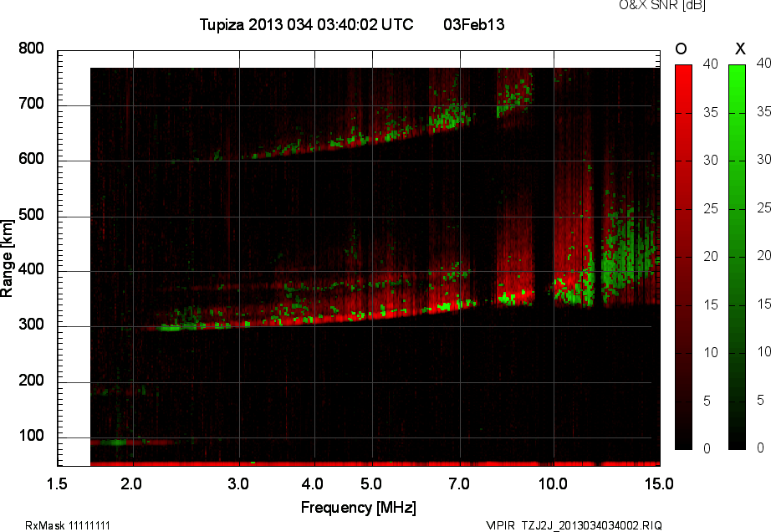Click the 100 km range tick label
Image resolution: width=771 pixels, height=532 pixels.
pyautogui.click(x=32, y=436)
